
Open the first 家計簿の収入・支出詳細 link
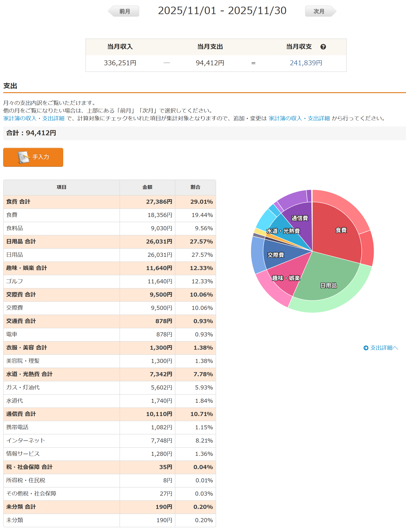click(34, 118)
